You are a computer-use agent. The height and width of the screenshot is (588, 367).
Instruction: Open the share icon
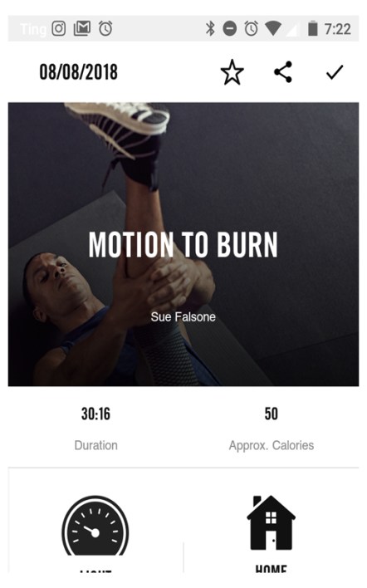(283, 72)
